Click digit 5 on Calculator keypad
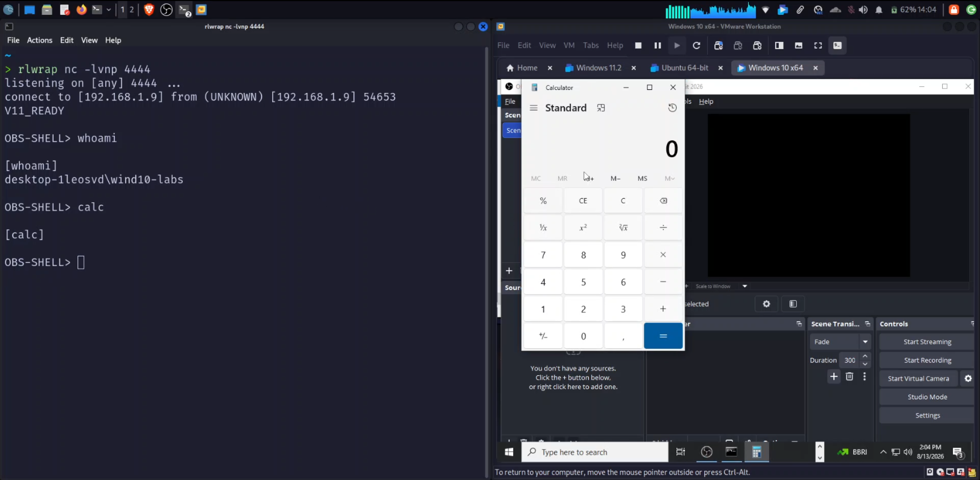The width and height of the screenshot is (980, 480). (583, 282)
